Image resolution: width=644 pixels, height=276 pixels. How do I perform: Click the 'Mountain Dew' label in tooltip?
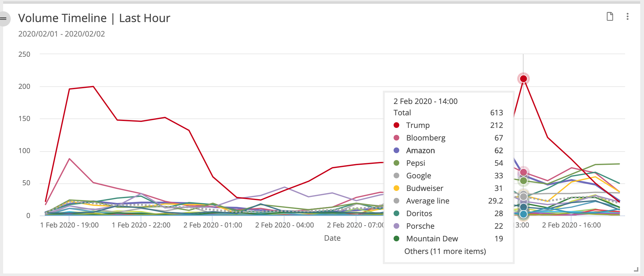coord(432,239)
